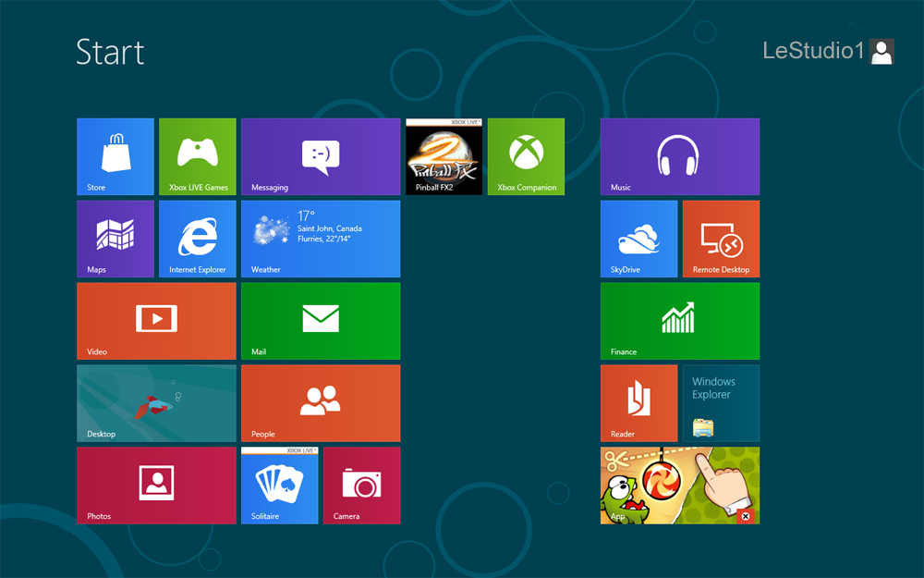
Task: Open the Xbox Companion app
Action: [x=526, y=156]
